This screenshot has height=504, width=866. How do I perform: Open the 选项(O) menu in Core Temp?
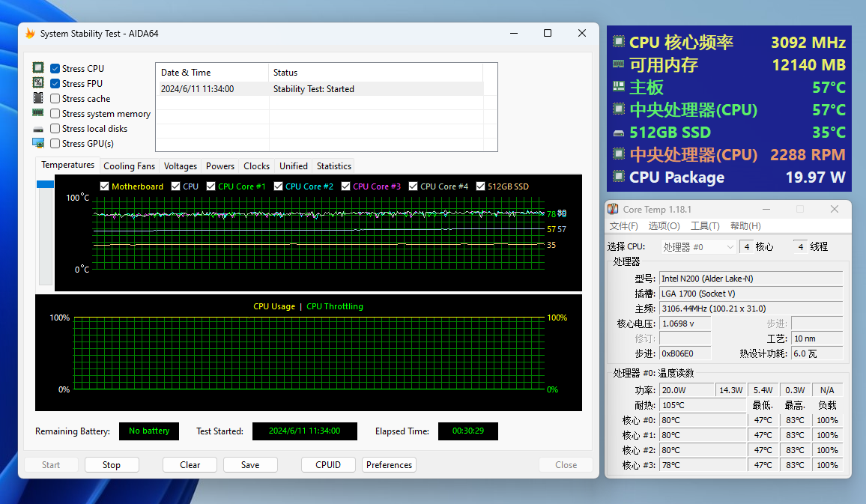[664, 225]
